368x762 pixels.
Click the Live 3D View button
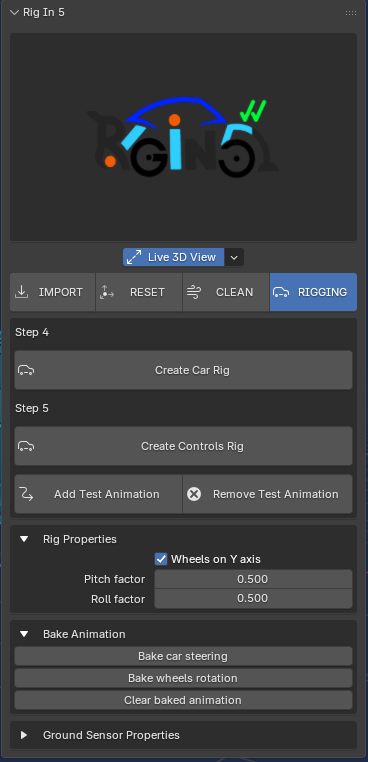(174, 257)
